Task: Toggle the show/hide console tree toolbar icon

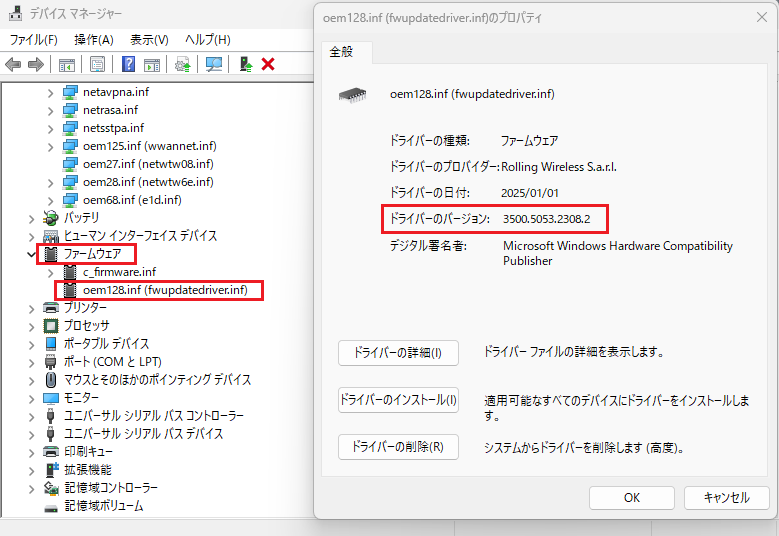Action: tap(67, 65)
